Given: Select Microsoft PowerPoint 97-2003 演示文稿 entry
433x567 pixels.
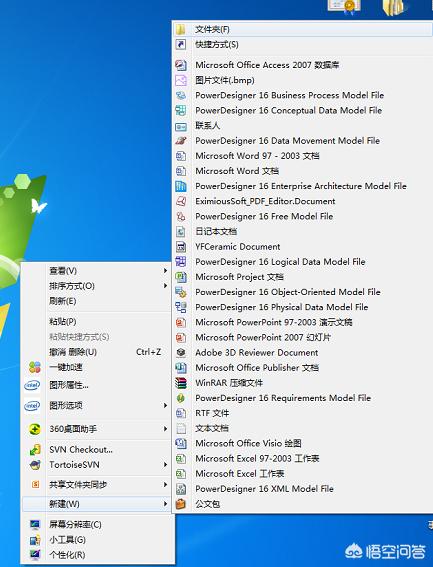Looking at the screenshot, I should pos(303,323).
